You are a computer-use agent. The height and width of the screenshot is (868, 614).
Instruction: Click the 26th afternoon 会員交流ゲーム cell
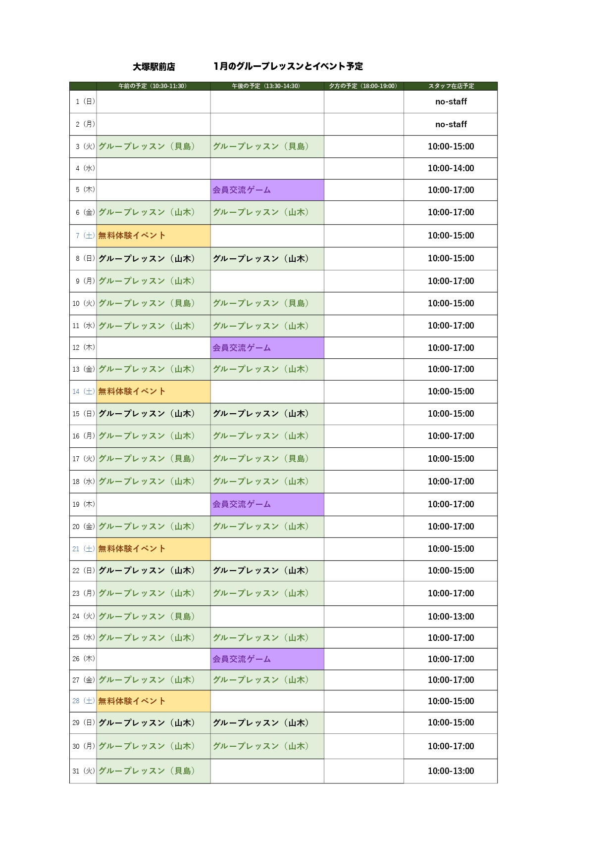click(x=267, y=659)
